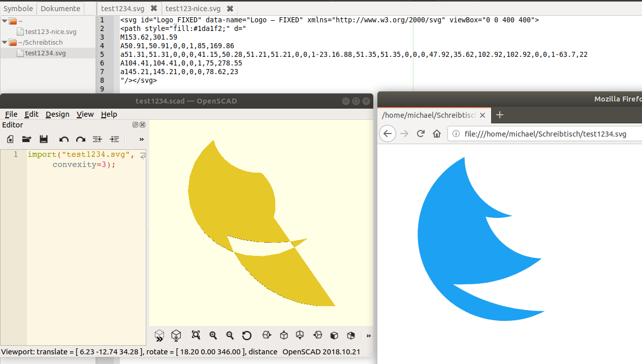
Task: Go back using Firefox's back arrow
Action: [x=387, y=134]
